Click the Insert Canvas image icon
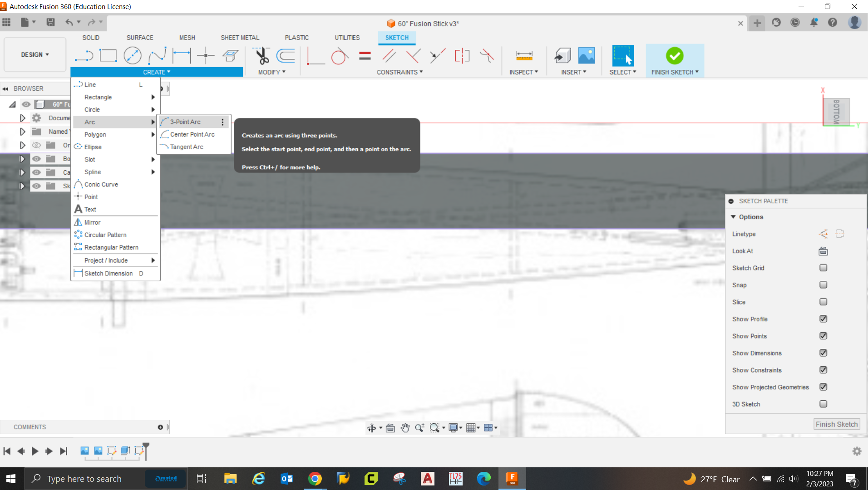Screen dimensions: 868x490 [587, 56]
